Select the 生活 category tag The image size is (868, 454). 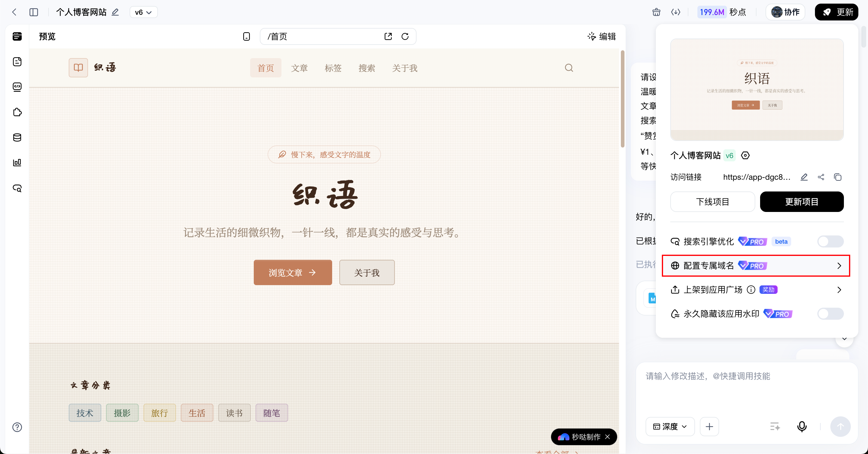(x=197, y=413)
